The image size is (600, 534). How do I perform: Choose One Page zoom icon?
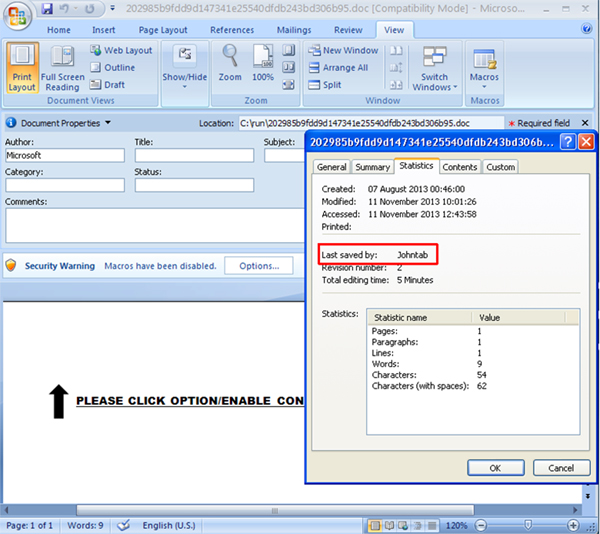click(289, 50)
